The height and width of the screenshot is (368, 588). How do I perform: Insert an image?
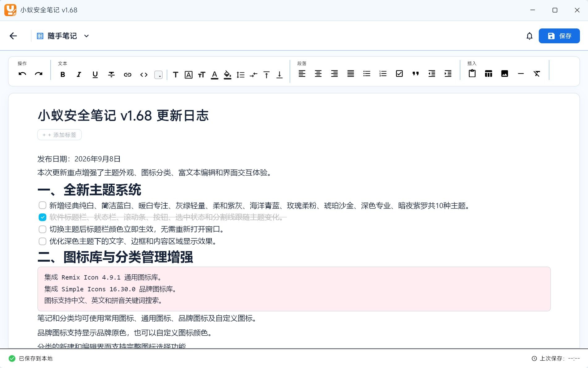[x=505, y=74]
